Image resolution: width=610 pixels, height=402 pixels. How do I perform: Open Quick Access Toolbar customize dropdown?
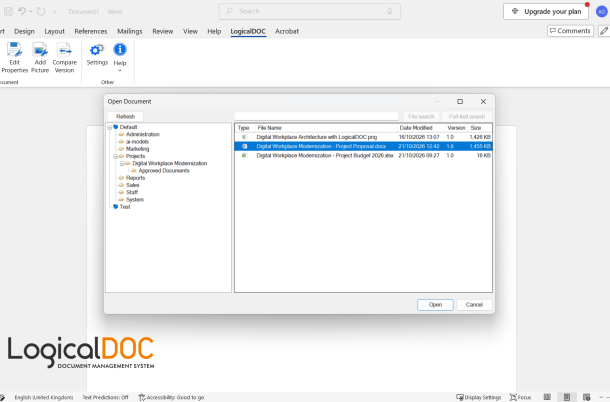[54, 12]
